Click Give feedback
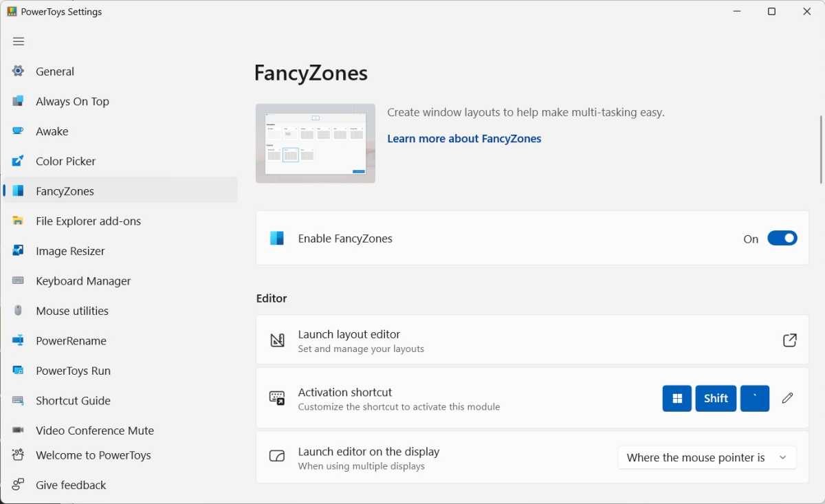The height and width of the screenshot is (504, 825). click(70, 485)
